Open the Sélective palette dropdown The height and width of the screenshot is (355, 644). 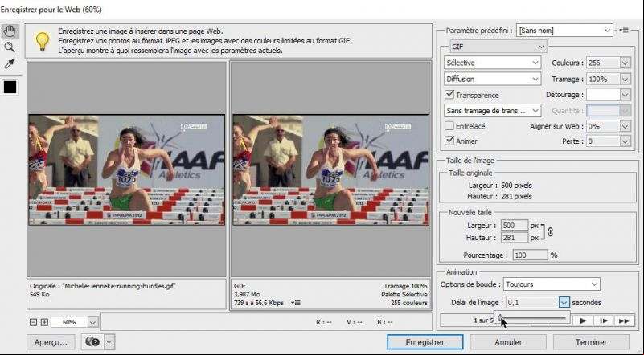[492, 63]
